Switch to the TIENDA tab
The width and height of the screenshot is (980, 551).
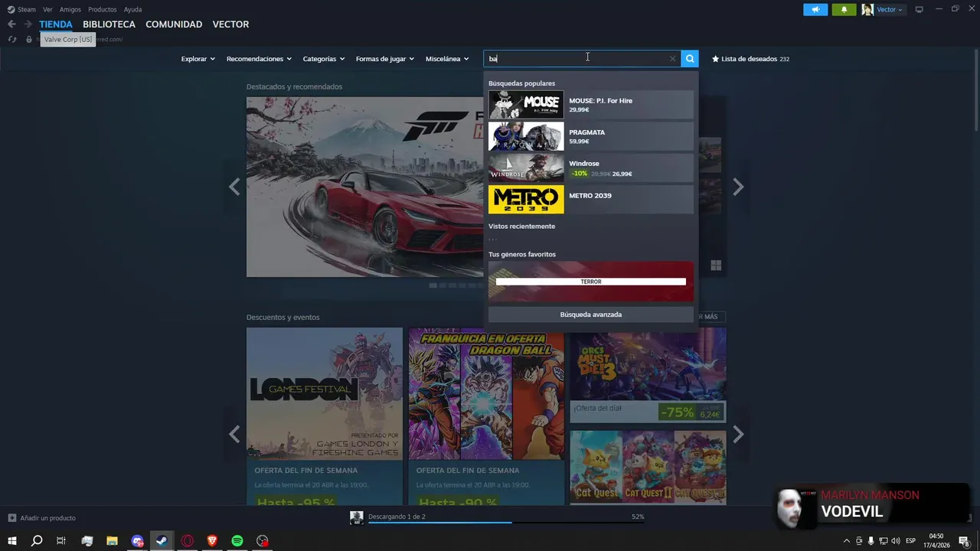click(x=56, y=24)
